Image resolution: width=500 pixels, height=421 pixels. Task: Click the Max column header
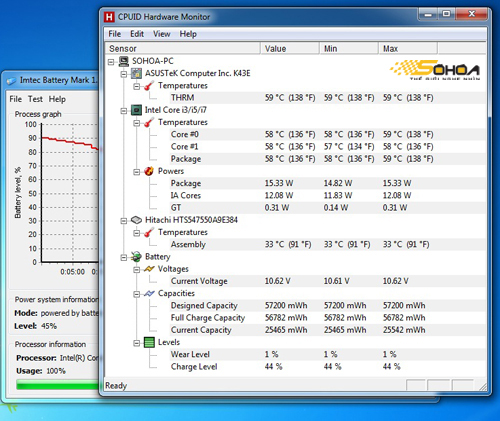[408, 48]
